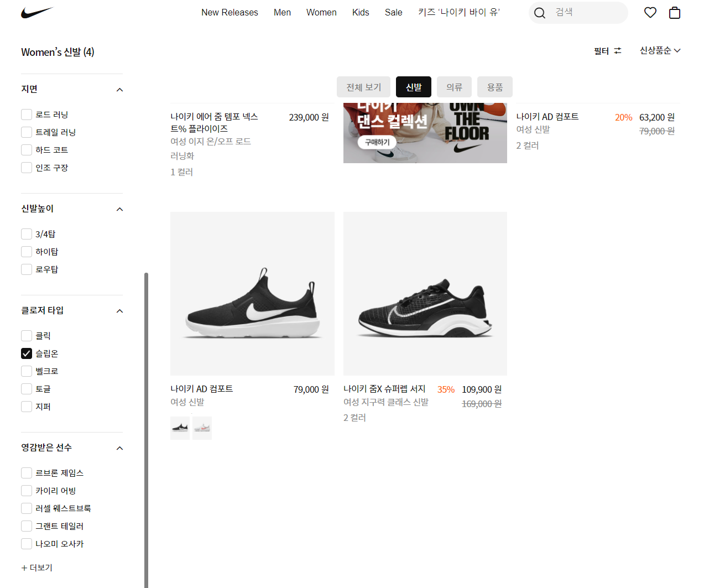This screenshot has height=588, width=704.
Task: Open the Sale menu
Action: (394, 12)
